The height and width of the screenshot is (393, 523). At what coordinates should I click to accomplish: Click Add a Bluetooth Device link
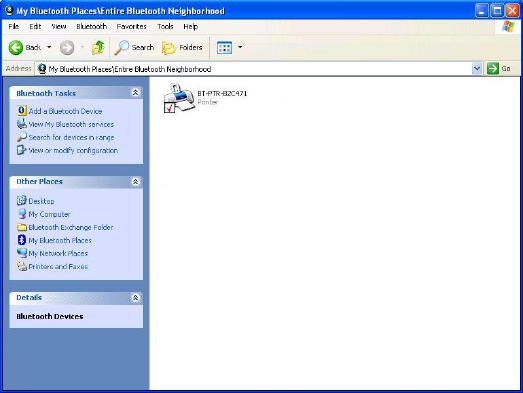pos(65,111)
